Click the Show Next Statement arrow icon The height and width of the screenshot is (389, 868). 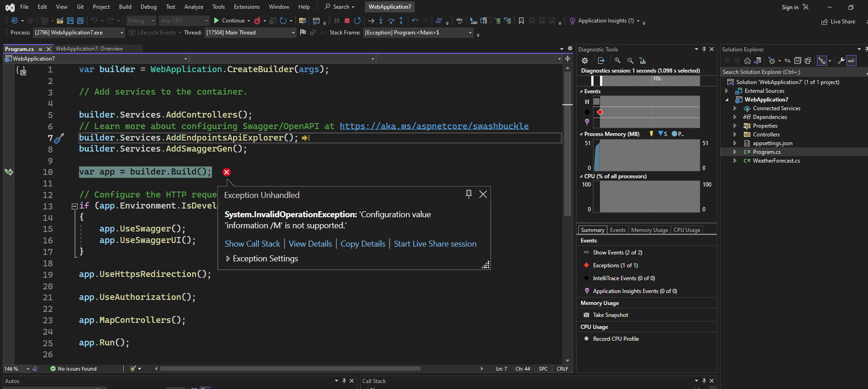[x=371, y=21]
